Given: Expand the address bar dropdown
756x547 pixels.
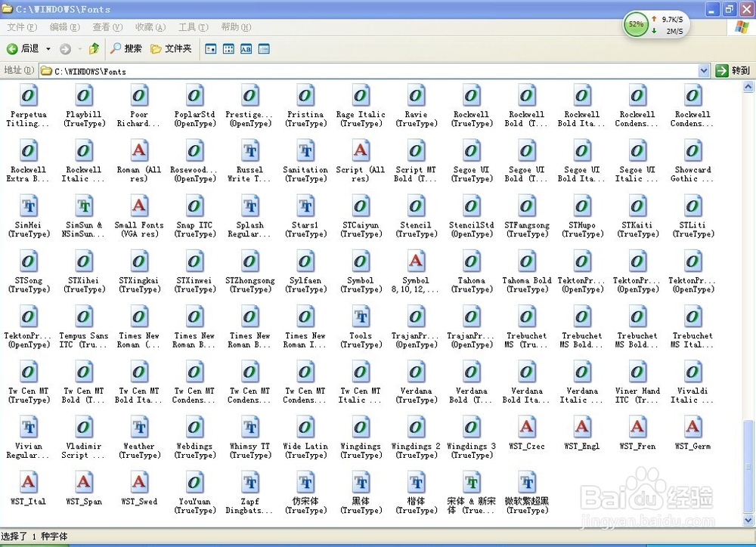Looking at the screenshot, I should pos(703,71).
